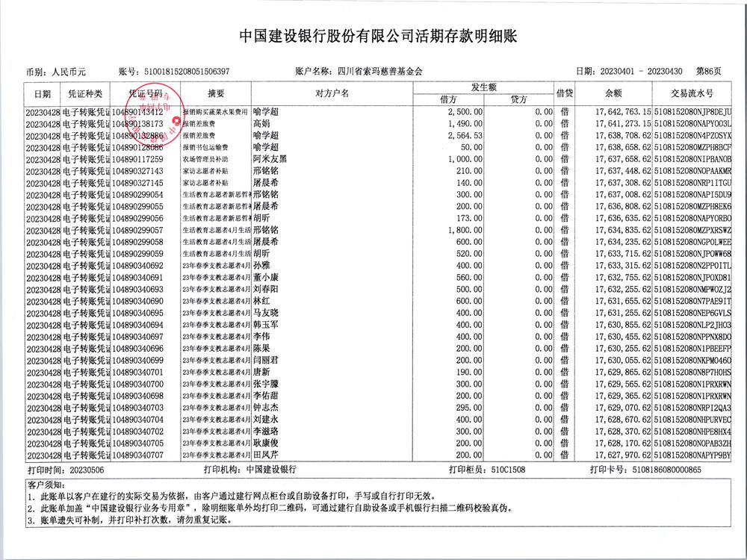
Task: Click page label 第86页
Action: 708,72
